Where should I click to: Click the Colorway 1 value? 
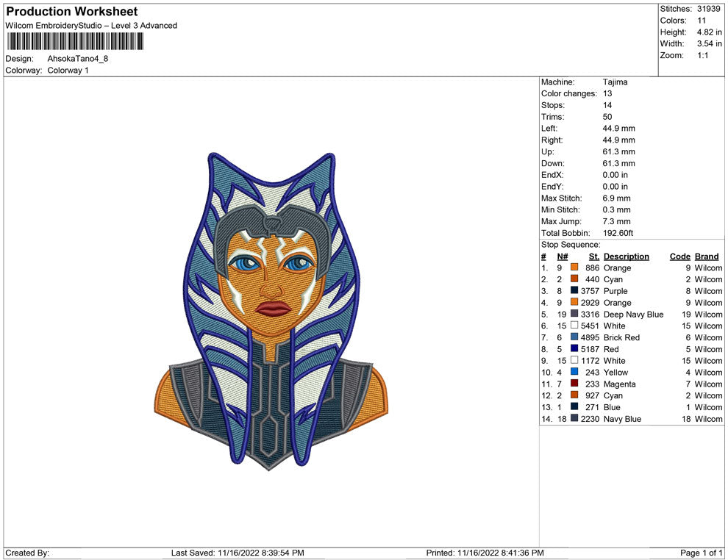pos(68,71)
